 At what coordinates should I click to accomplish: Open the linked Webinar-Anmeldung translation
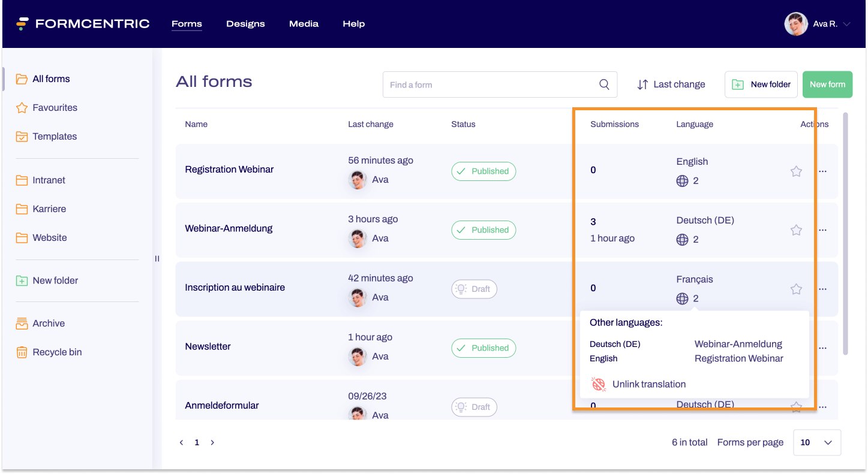[x=738, y=344]
